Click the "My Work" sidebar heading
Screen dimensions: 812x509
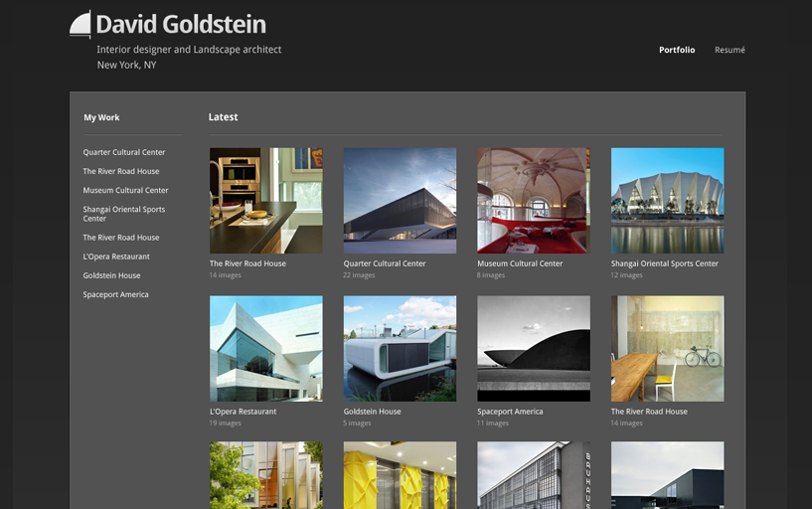point(101,117)
